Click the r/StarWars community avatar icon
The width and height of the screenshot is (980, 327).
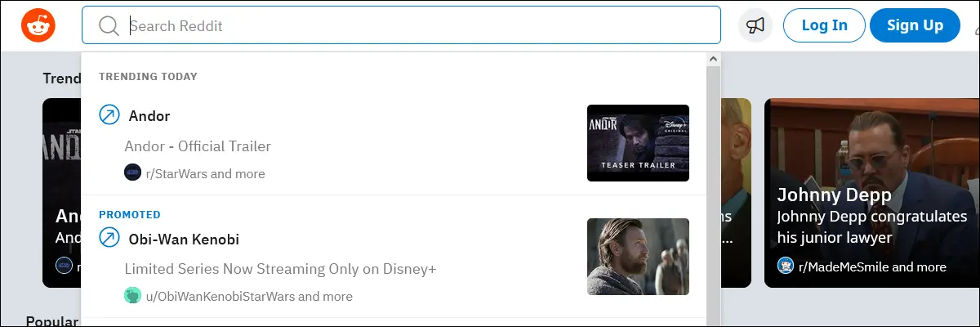point(132,172)
